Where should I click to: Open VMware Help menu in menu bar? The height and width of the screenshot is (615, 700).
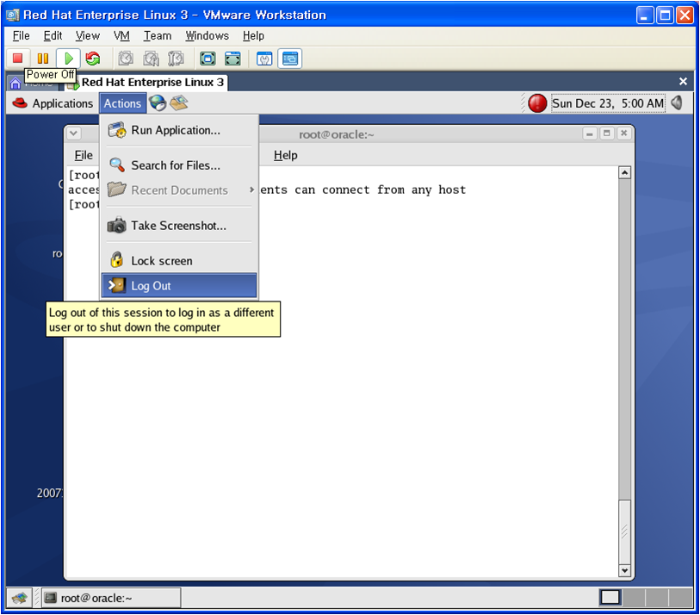(x=253, y=35)
